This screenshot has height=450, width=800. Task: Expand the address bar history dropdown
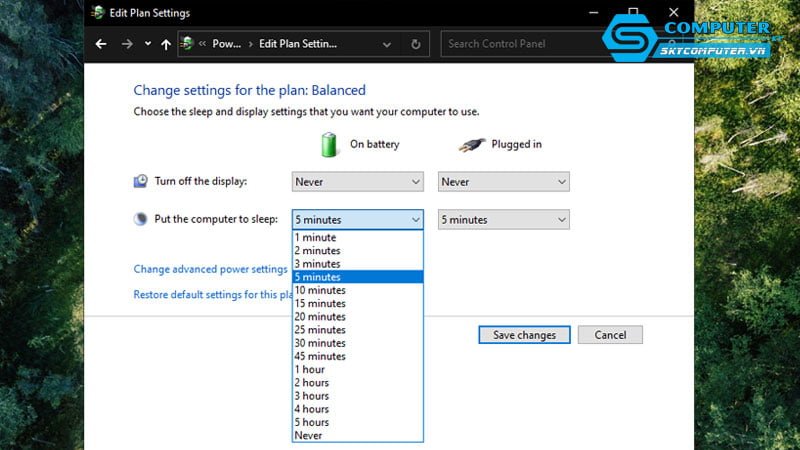388,44
